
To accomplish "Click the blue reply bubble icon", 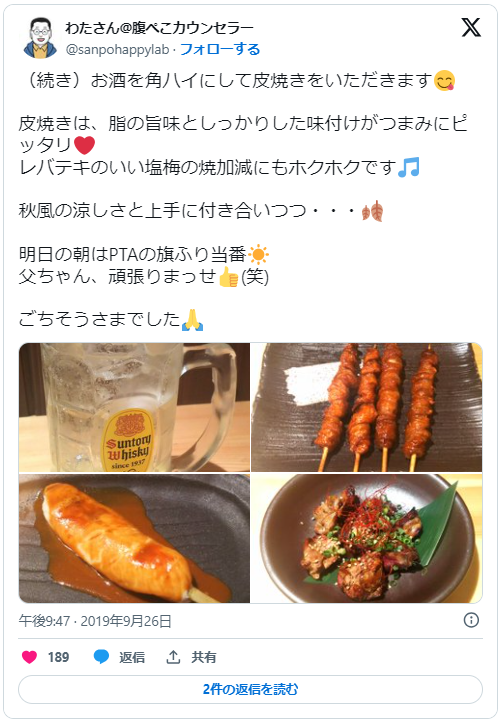I will [101, 657].
